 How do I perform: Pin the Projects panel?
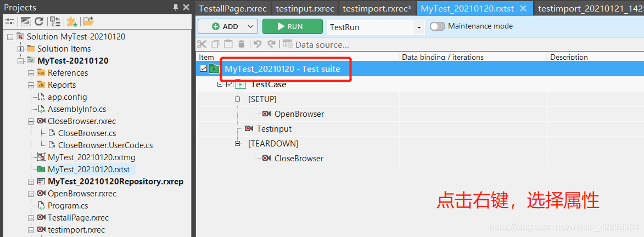tap(176, 7)
